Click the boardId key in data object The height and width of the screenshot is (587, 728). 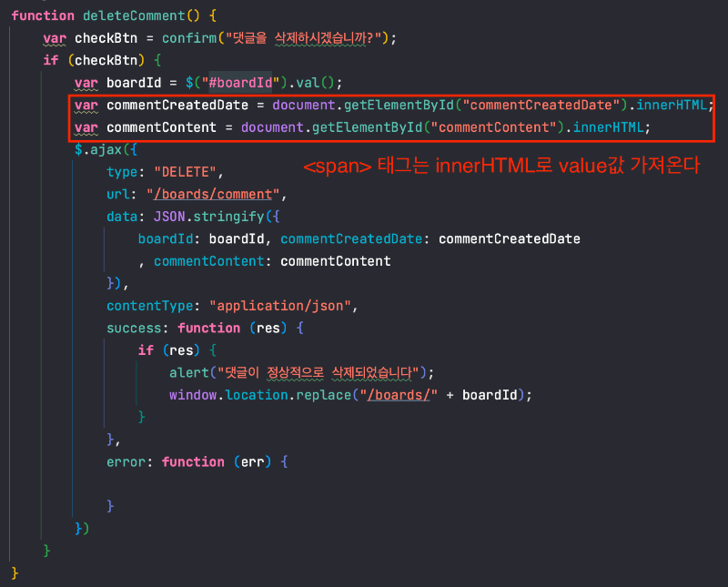[x=166, y=238]
